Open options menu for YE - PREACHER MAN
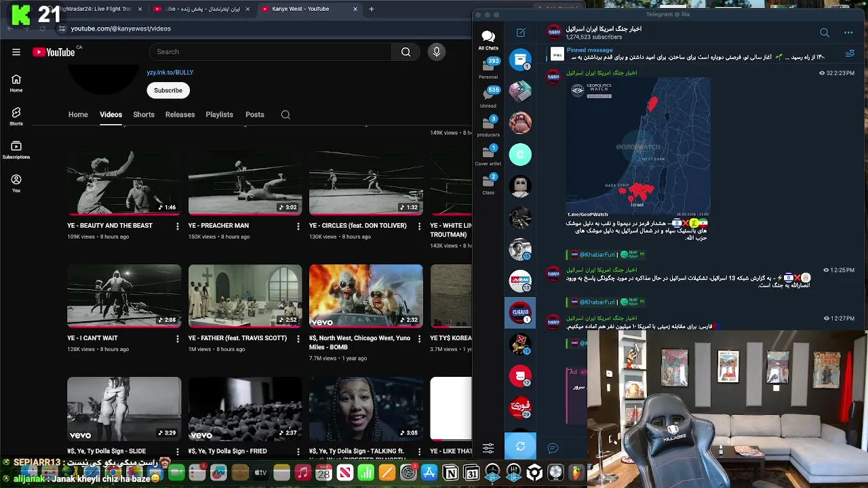 (298, 226)
